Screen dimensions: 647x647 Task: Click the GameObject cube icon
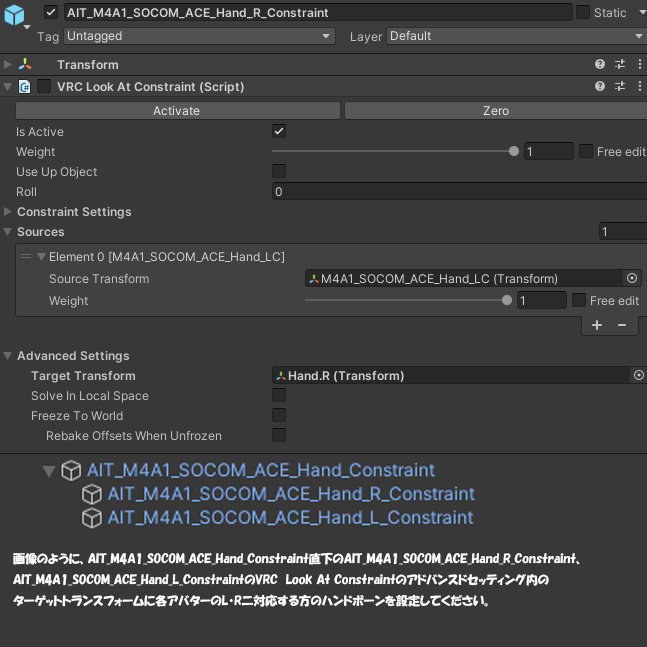pos(14,15)
